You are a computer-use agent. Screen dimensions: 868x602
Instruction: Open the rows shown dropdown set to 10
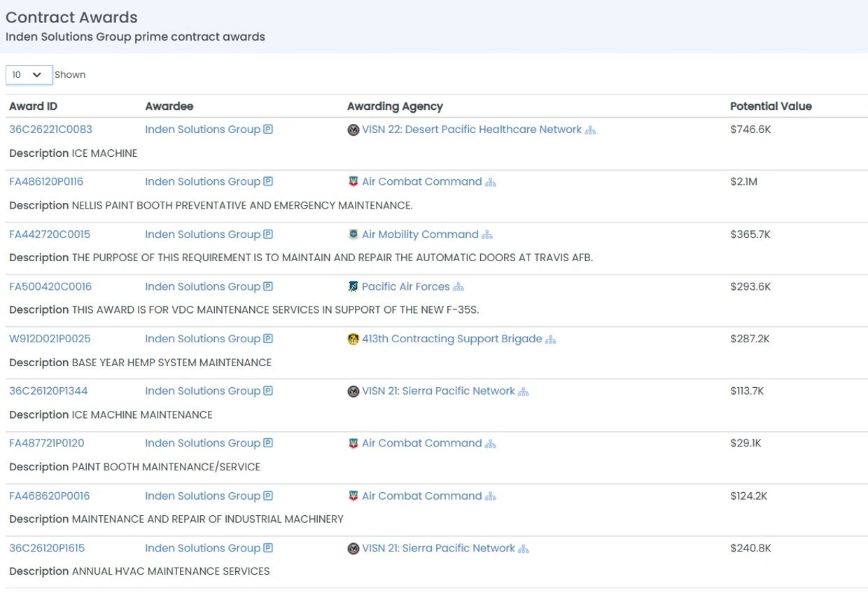(29, 75)
